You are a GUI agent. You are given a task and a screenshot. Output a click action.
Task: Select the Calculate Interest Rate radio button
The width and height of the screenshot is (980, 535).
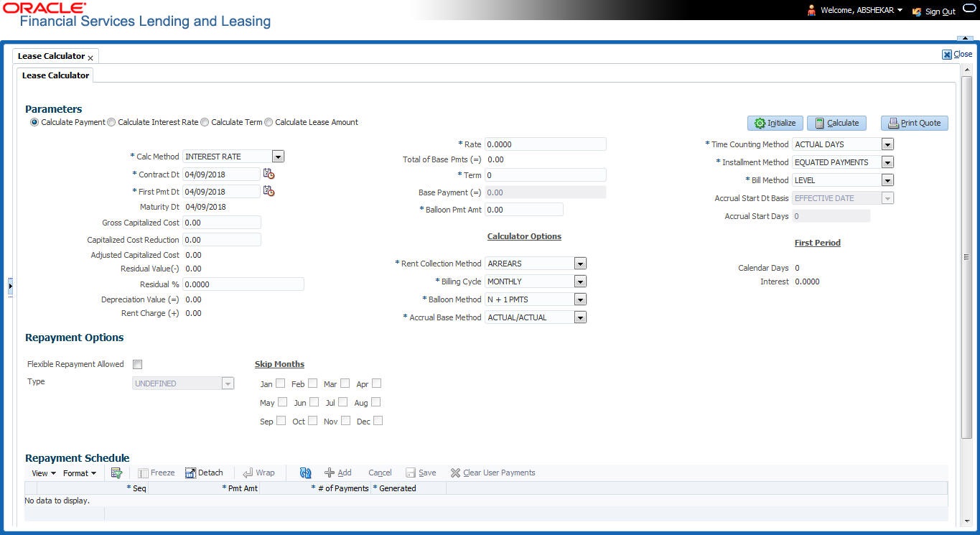tap(111, 122)
